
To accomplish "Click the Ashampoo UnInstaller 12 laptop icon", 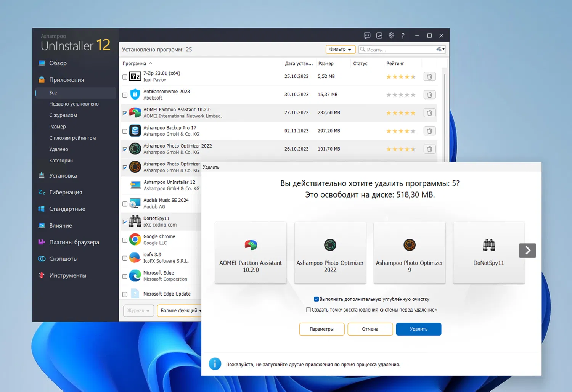I will point(135,185).
